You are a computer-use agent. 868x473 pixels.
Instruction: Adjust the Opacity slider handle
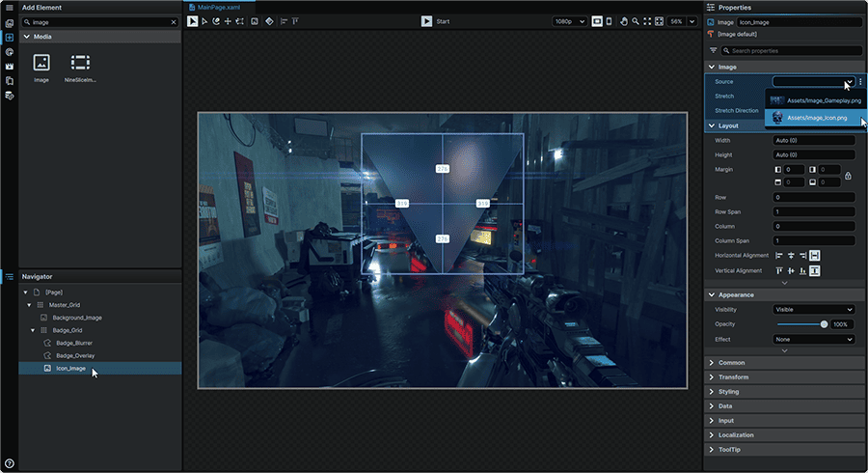tap(824, 324)
